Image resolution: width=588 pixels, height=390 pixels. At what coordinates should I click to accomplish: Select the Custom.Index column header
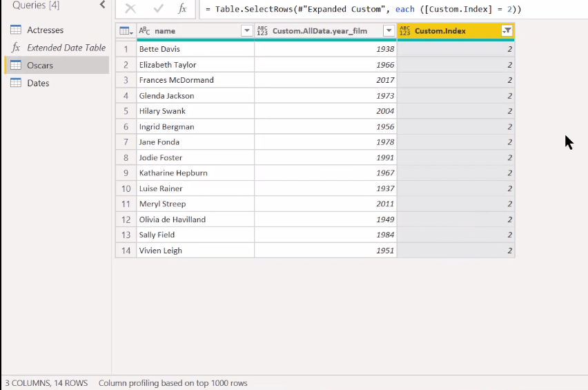coord(455,31)
